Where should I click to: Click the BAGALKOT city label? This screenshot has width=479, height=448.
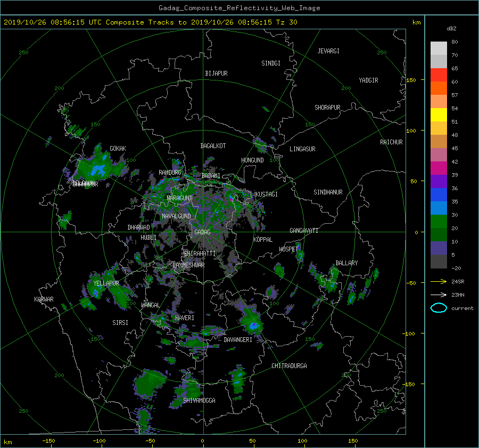point(213,146)
